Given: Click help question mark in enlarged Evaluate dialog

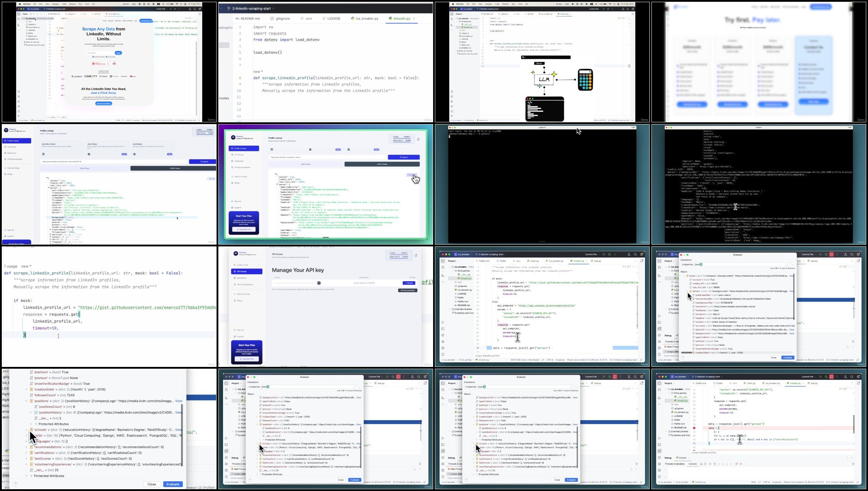Looking at the screenshot, I should click(x=16, y=484).
